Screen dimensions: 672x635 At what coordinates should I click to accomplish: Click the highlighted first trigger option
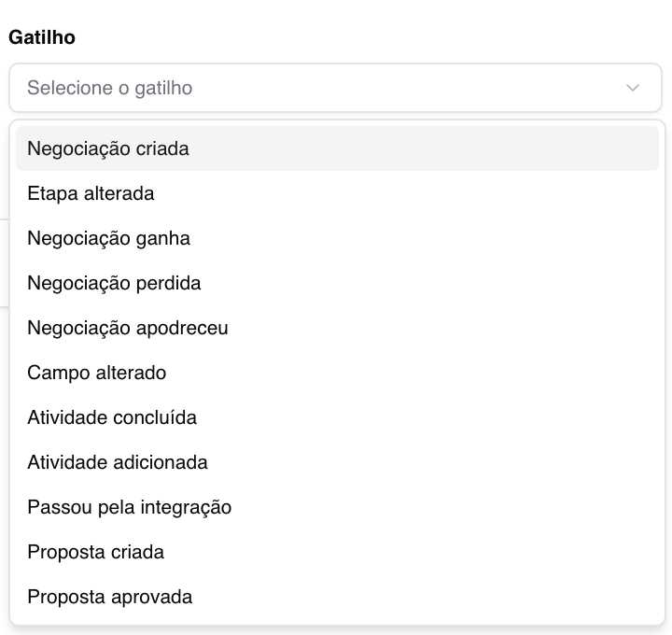pos(336,148)
